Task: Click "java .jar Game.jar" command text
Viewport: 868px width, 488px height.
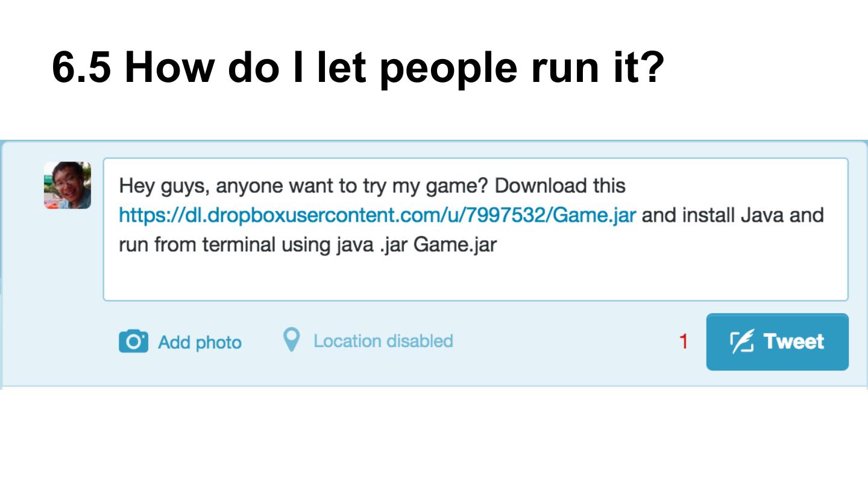Action: [416, 245]
